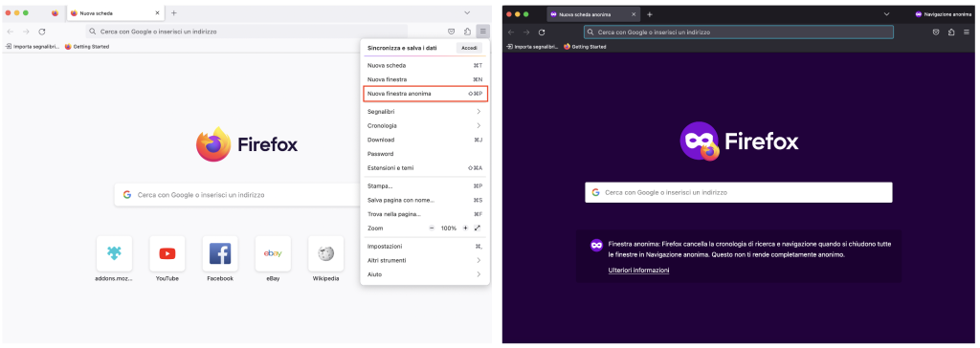
Task: Choose Nuova finestra from menu
Action: point(425,79)
